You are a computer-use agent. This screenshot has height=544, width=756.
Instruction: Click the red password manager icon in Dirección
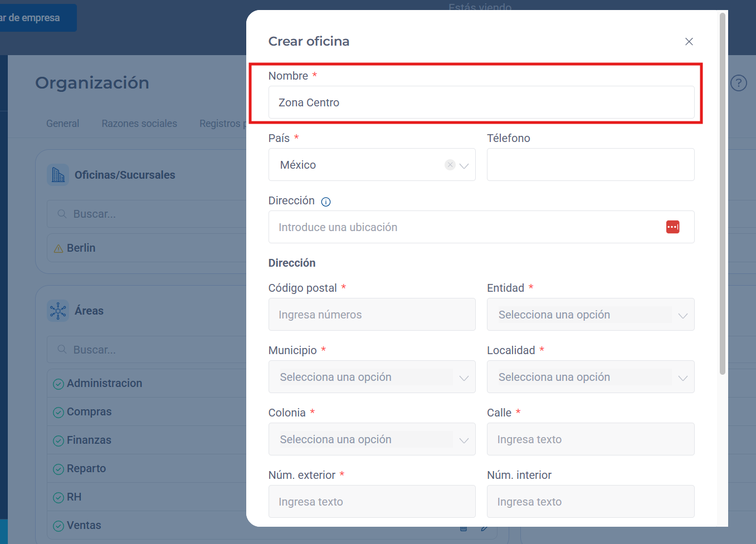click(x=672, y=227)
